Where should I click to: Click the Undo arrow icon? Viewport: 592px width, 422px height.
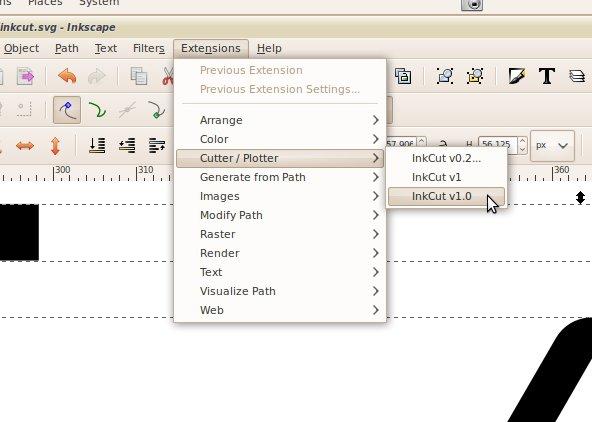[x=67, y=76]
